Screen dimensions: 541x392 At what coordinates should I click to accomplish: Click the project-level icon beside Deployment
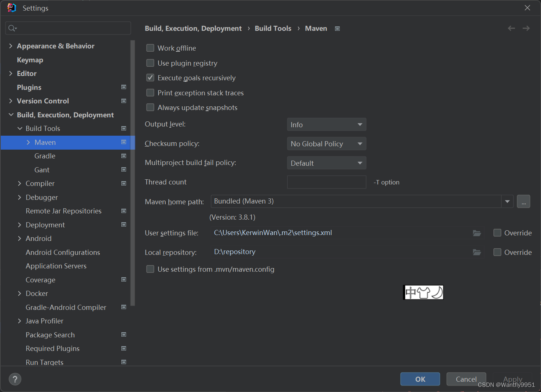tap(124, 225)
